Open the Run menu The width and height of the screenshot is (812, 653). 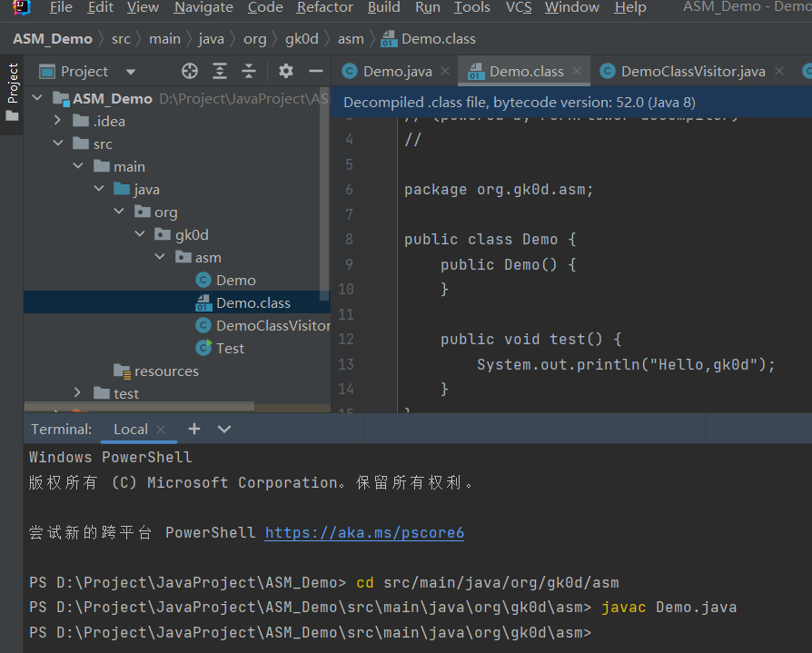click(x=428, y=7)
